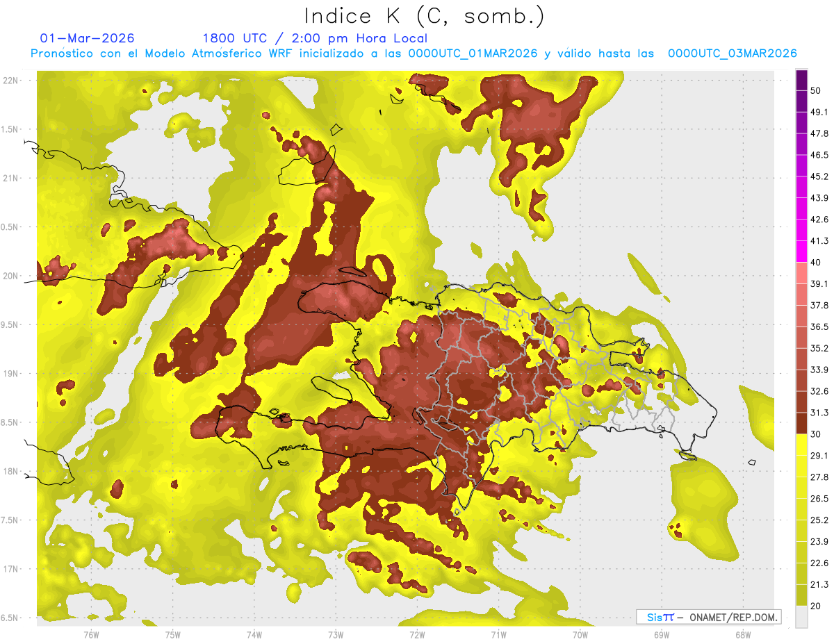Image resolution: width=834 pixels, height=644 pixels.
Task: Click the legend value "32.6"
Action: click(x=819, y=391)
